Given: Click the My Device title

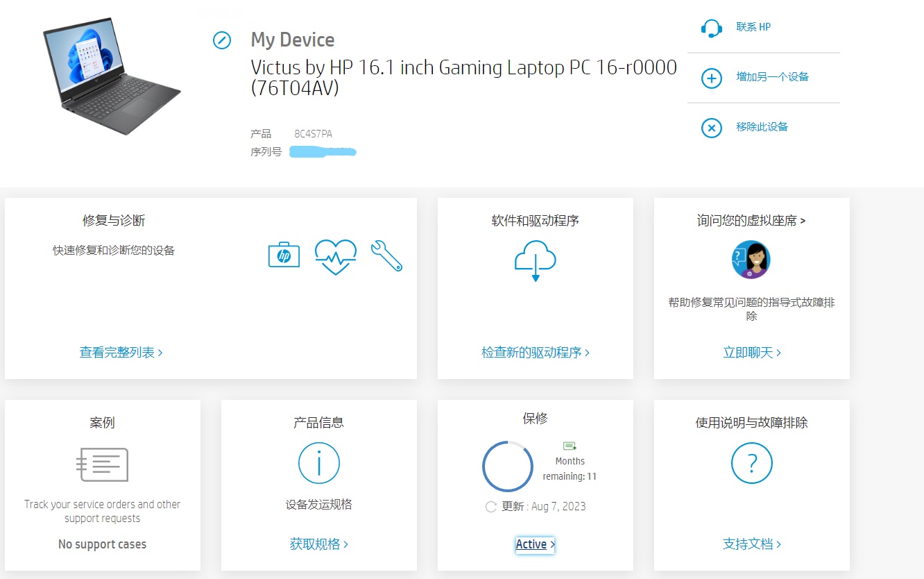Looking at the screenshot, I should (x=293, y=40).
